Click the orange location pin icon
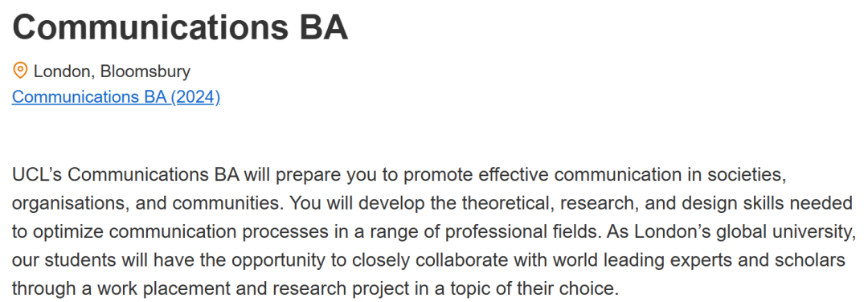Image resolution: width=868 pixels, height=302 pixels. click(20, 71)
